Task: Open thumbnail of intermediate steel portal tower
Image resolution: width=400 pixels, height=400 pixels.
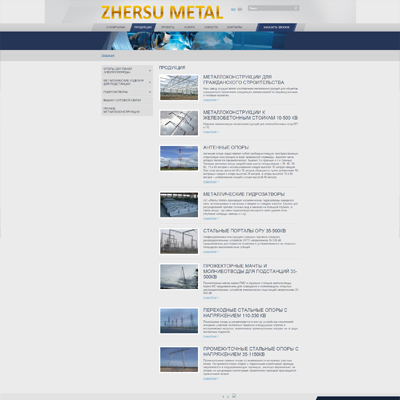Action: [x=179, y=359]
